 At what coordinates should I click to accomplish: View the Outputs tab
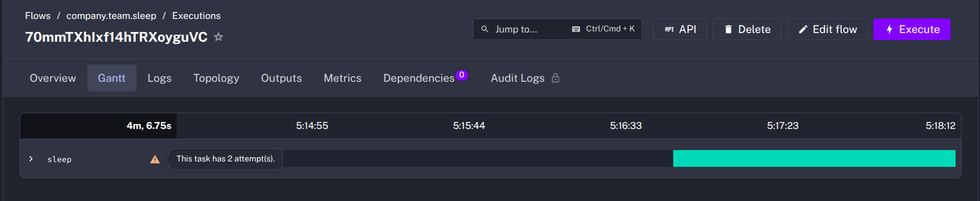(281, 78)
